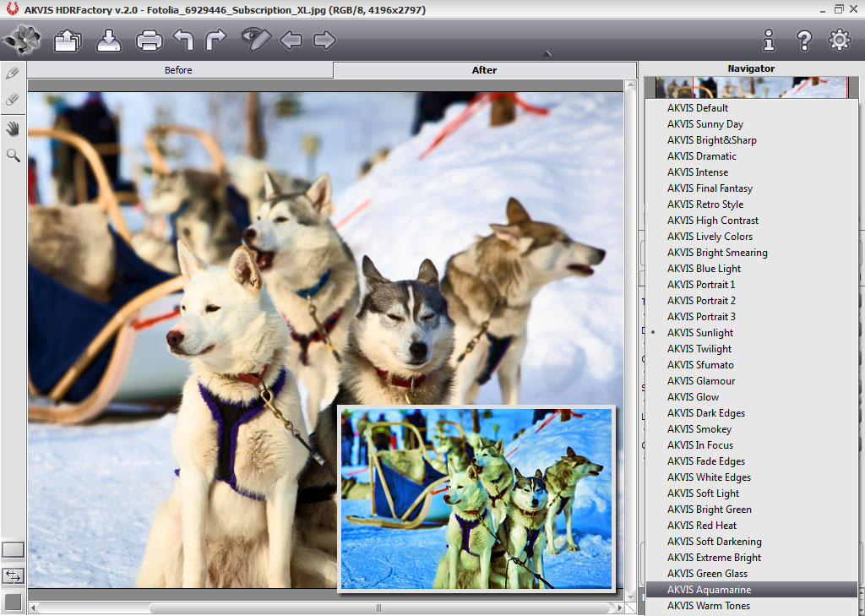Open the Preferences gear icon
The image size is (865, 616).
pos(839,40)
